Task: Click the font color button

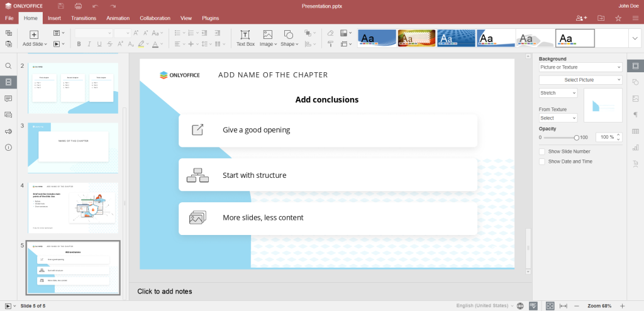Action: (x=155, y=44)
